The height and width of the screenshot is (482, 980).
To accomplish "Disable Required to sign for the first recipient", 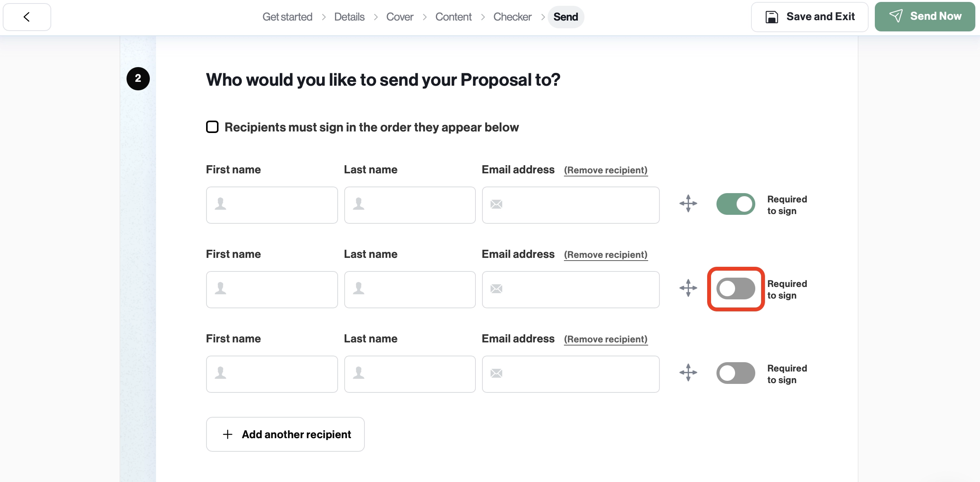I will pyautogui.click(x=736, y=204).
